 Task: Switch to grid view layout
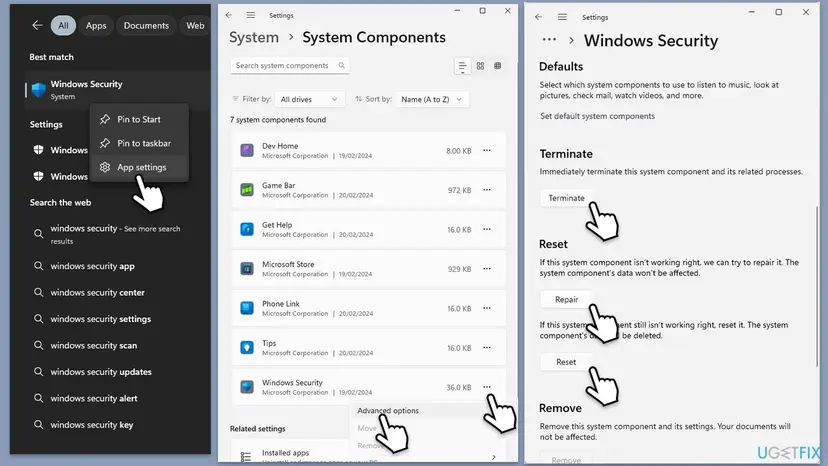(x=481, y=66)
